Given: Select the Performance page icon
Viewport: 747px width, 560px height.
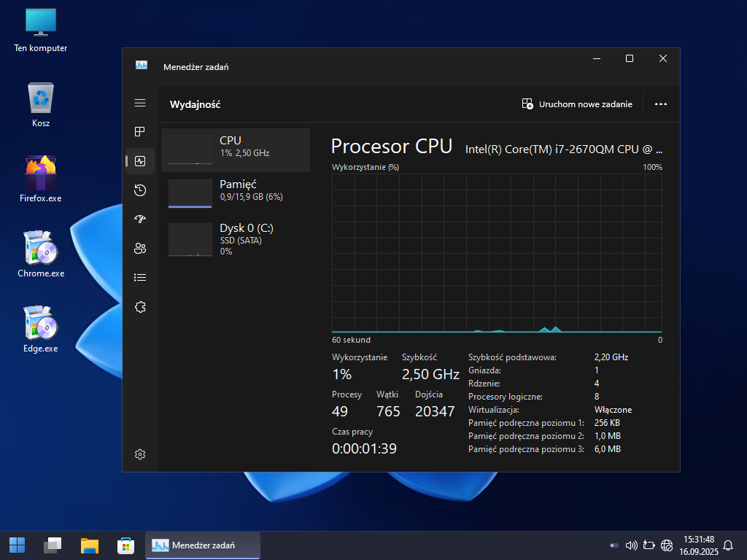Looking at the screenshot, I should 140,161.
